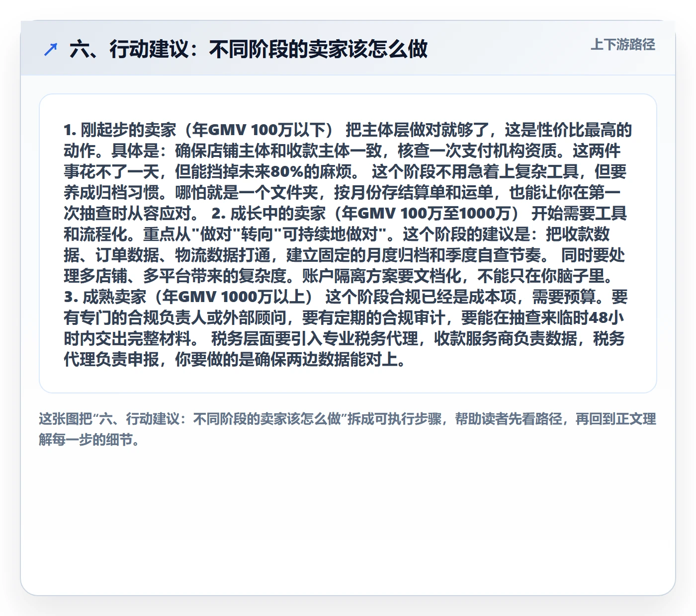Click the 上下游路径 label in the header
This screenshot has height=616, width=696.
[623, 45]
